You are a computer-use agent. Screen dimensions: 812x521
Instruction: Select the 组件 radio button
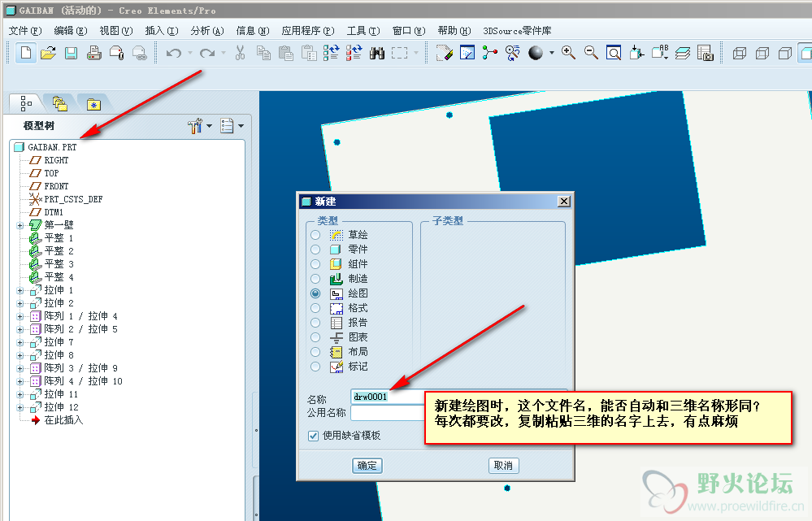pos(315,264)
